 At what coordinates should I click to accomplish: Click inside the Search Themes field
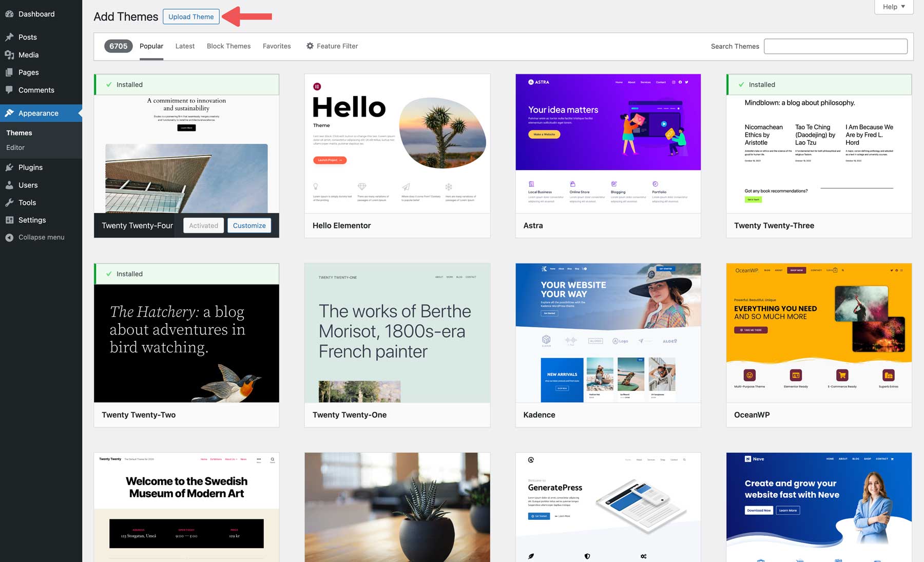(835, 46)
